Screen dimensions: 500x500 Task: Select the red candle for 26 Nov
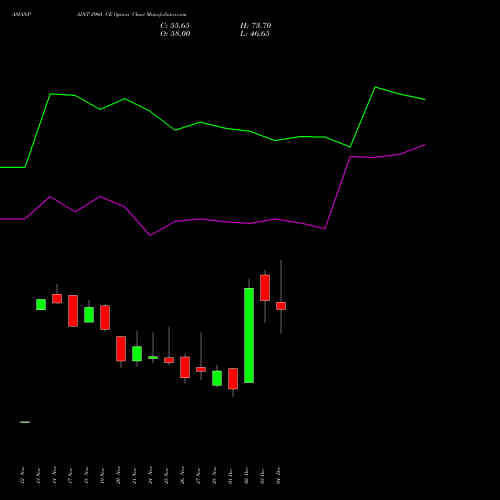click(x=185, y=367)
